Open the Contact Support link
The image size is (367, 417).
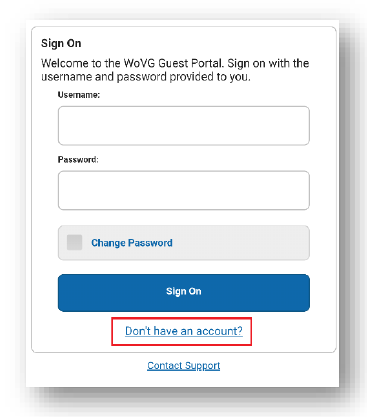184,366
